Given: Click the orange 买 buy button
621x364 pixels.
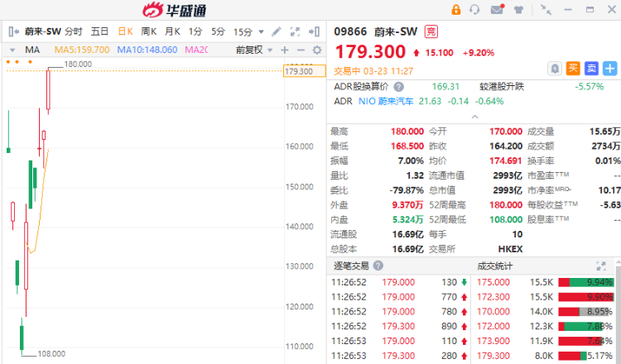Looking at the screenshot, I should click(573, 69).
